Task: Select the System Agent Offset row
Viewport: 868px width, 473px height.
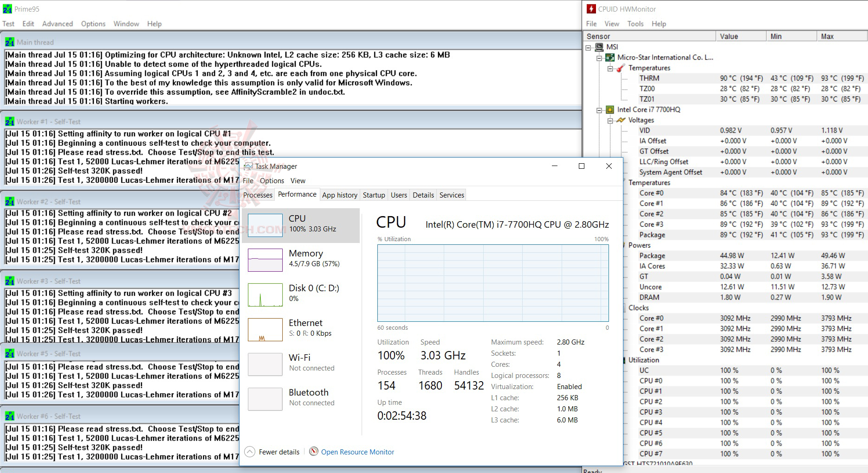Action: [751, 173]
